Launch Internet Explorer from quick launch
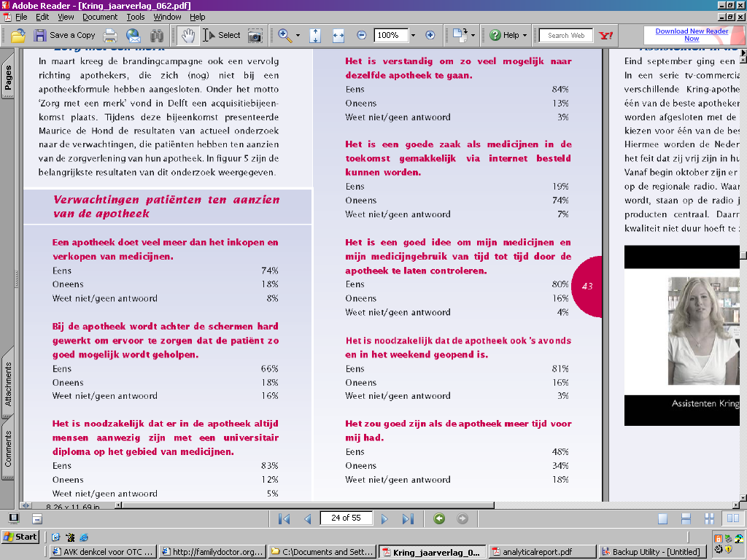747x560 pixels. 84,537
